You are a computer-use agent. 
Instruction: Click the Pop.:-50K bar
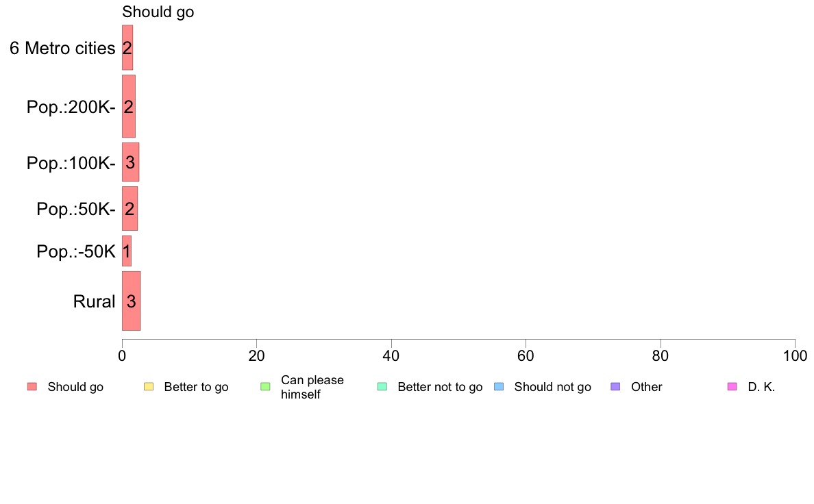point(127,251)
